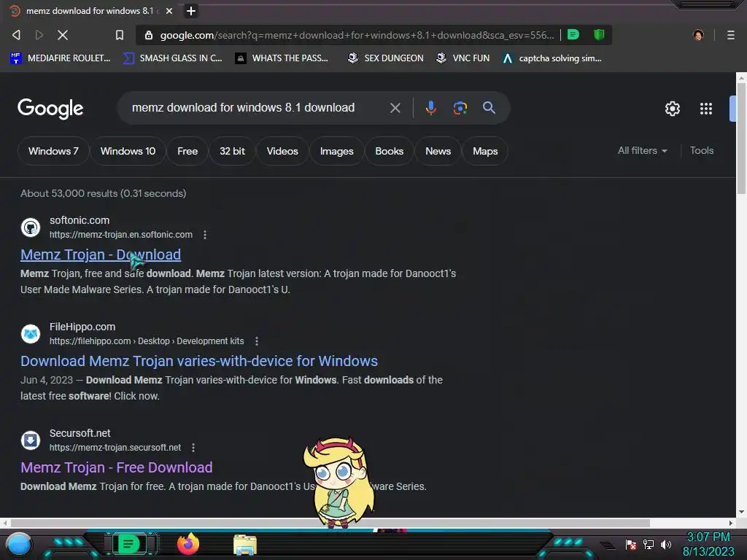Search by image with the Google Lens icon

coord(460,108)
